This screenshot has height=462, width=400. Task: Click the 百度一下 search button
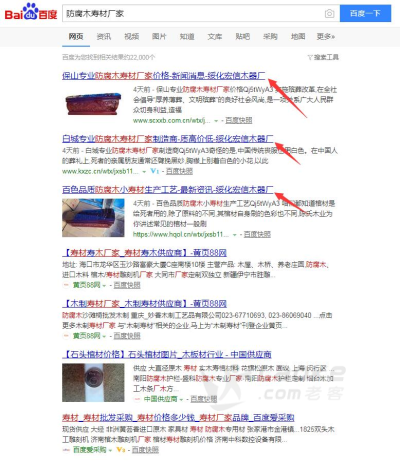pyautogui.click(x=365, y=13)
